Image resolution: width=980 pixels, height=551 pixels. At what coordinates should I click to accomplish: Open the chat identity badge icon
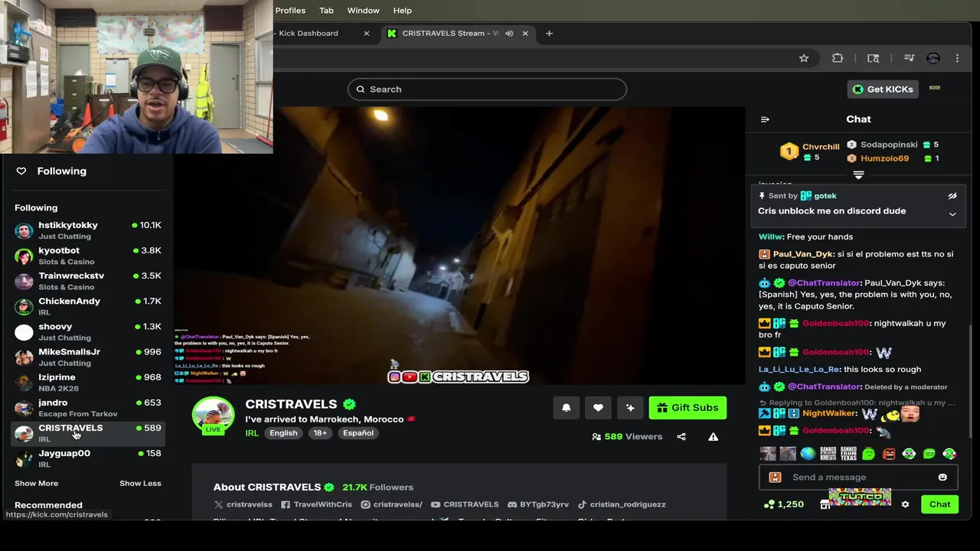coord(775,478)
